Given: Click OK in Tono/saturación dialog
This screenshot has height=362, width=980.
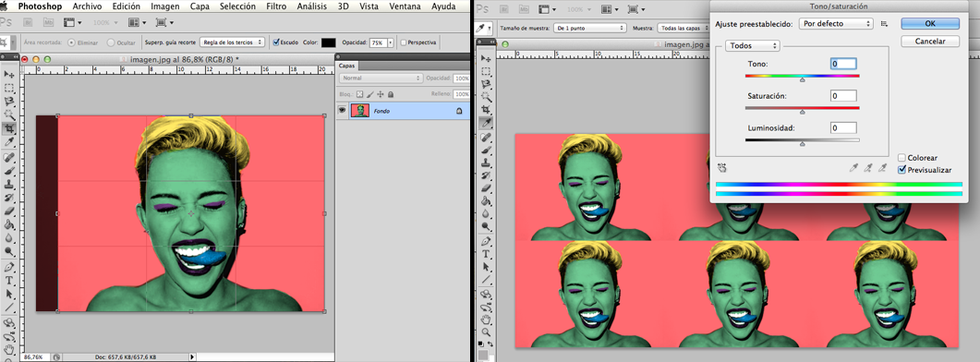Looking at the screenshot, I should coord(930,23).
